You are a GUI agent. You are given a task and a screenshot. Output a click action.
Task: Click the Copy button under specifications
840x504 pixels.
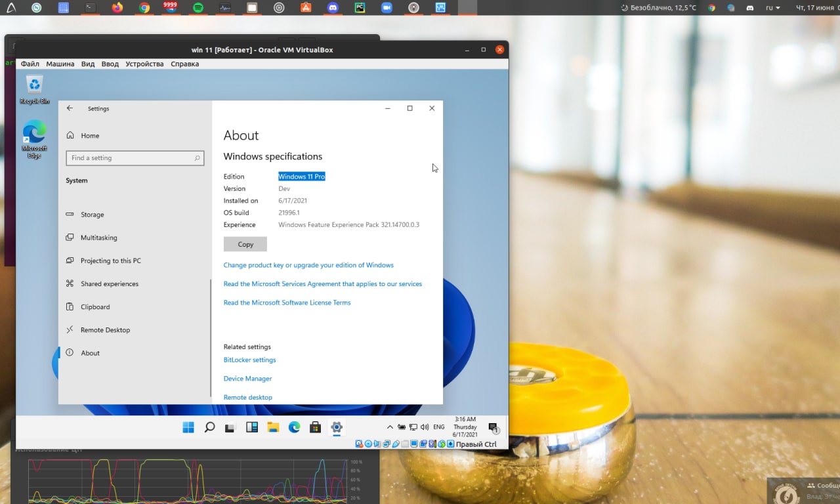click(x=245, y=244)
